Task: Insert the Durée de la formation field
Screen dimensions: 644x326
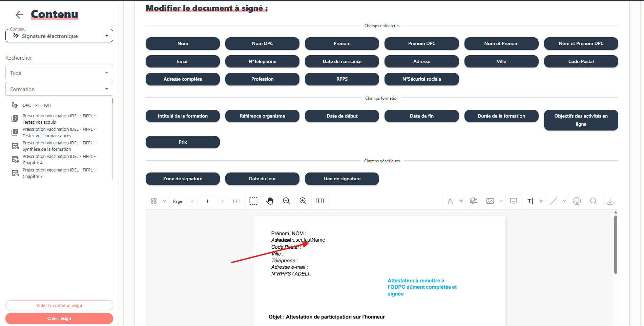Action: 501,116
